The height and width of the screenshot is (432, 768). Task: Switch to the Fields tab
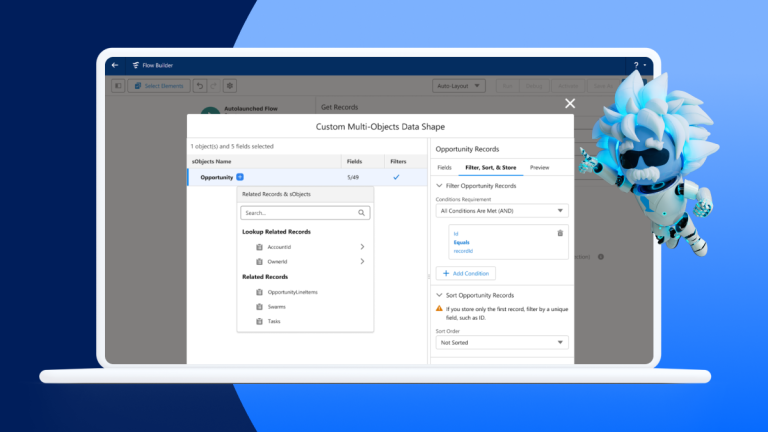pyautogui.click(x=445, y=167)
